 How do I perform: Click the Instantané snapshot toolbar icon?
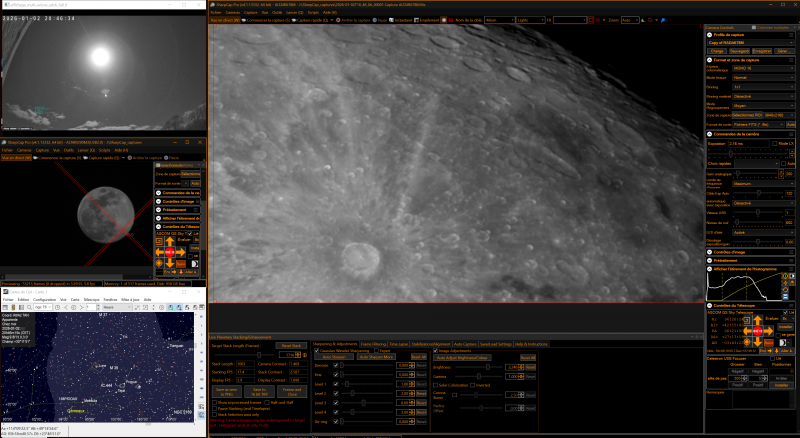tap(391, 20)
